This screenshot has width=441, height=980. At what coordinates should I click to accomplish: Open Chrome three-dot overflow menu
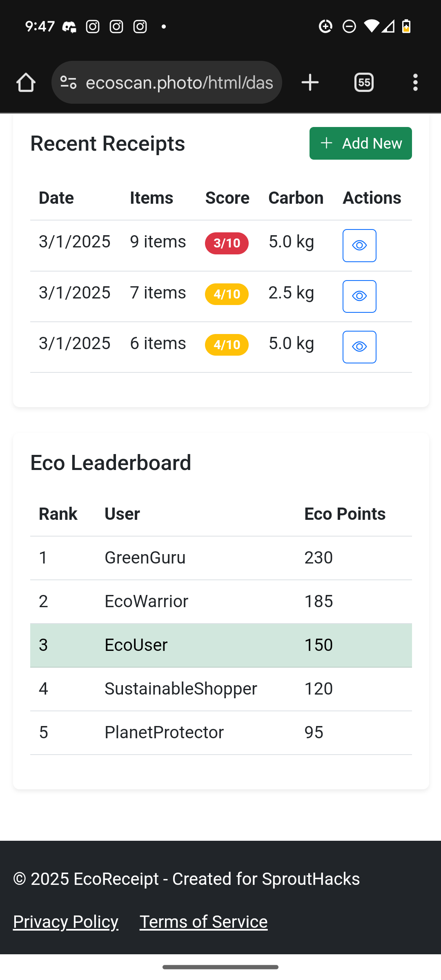coord(415,83)
